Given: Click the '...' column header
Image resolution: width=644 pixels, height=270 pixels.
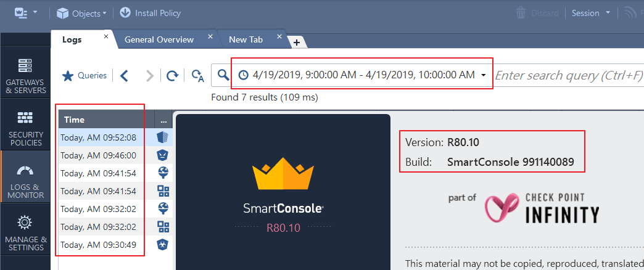Looking at the screenshot, I should 164,120.
